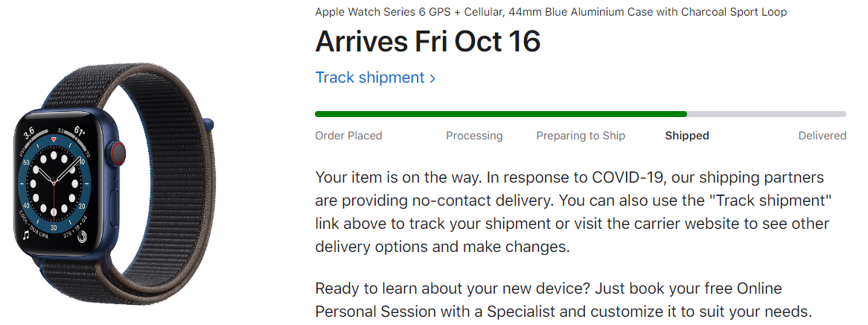The width and height of the screenshot is (868, 325).
Task: Click the watch's side button below crown
Action: [115, 207]
